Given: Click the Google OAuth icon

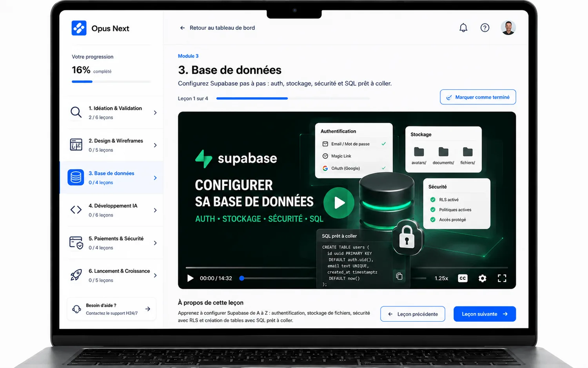Looking at the screenshot, I should (325, 168).
